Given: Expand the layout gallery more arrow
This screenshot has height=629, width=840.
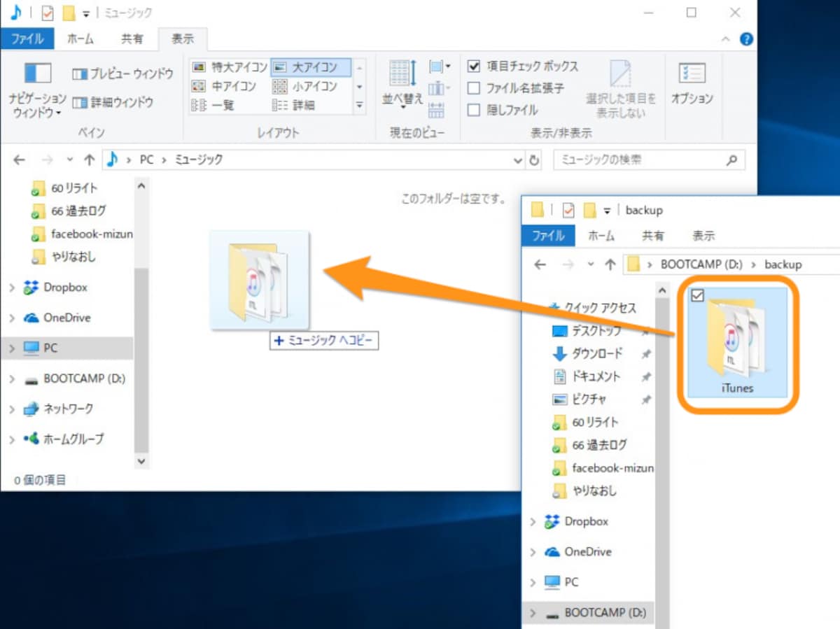Looking at the screenshot, I should [x=359, y=105].
